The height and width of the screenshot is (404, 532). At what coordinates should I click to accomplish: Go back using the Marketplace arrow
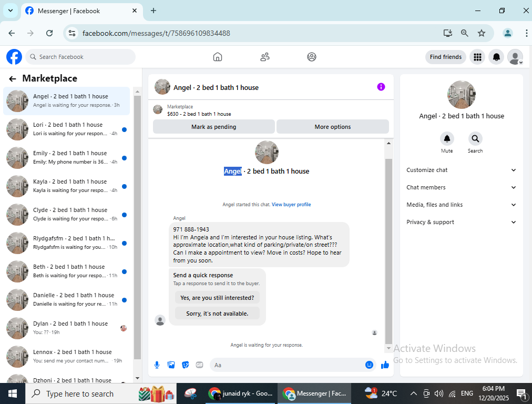[x=13, y=79]
